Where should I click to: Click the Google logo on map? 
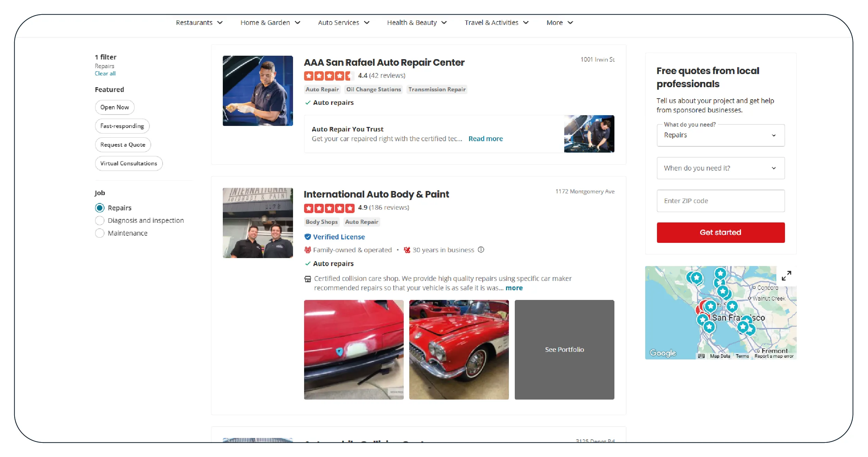pyautogui.click(x=663, y=353)
